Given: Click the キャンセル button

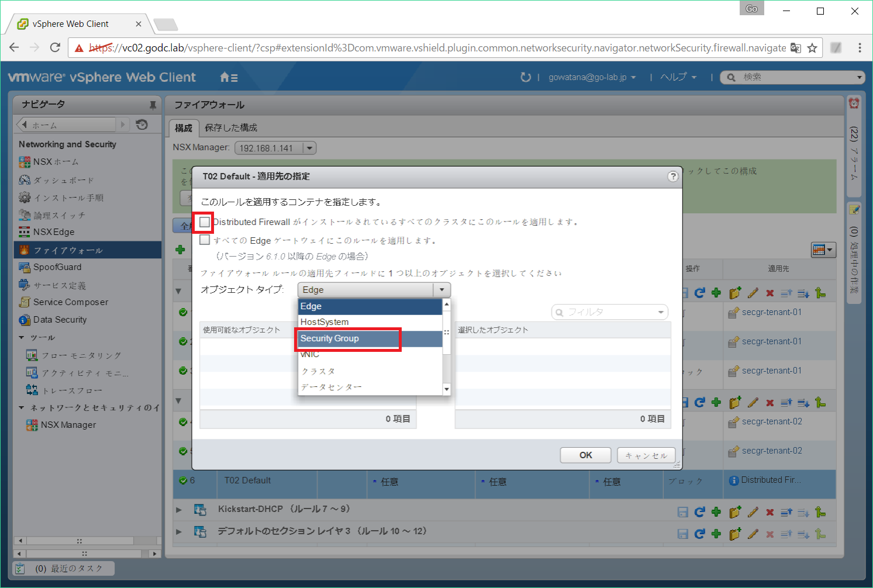Looking at the screenshot, I should (x=646, y=455).
